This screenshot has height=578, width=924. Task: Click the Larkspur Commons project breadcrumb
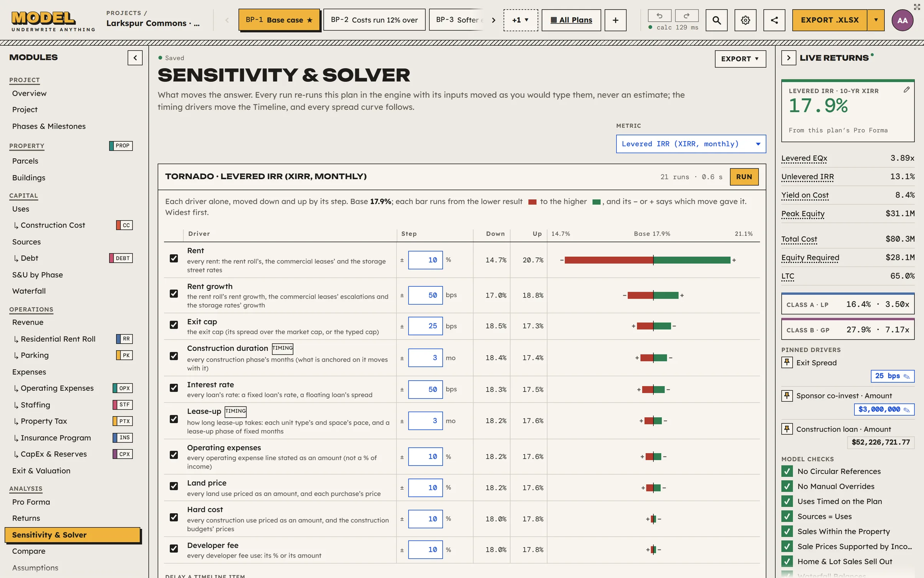pos(153,24)
